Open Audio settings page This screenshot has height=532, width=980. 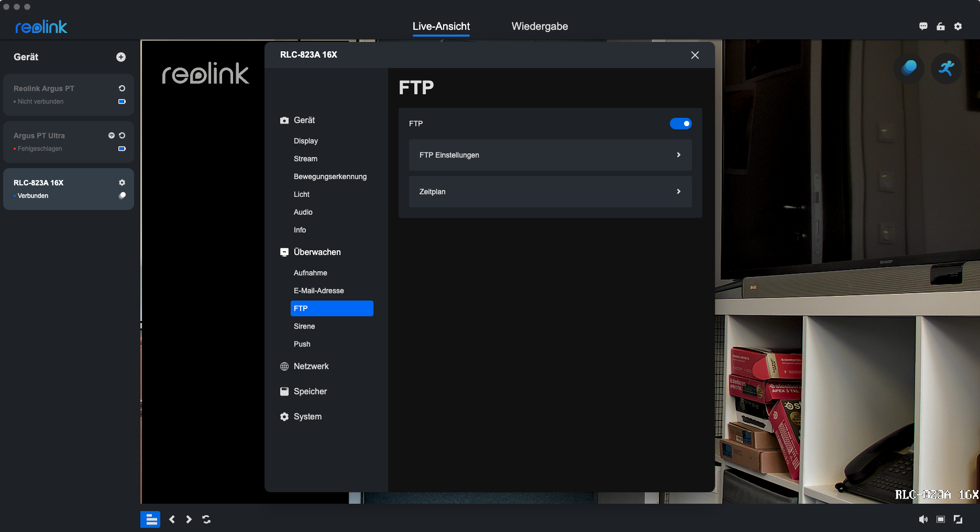303,212
